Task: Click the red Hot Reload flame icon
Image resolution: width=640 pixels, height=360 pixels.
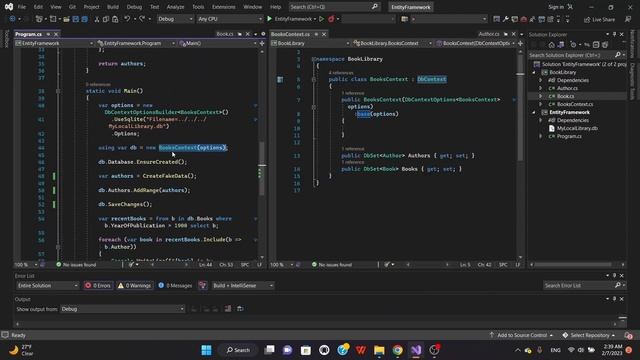Action: pos(331,19)
